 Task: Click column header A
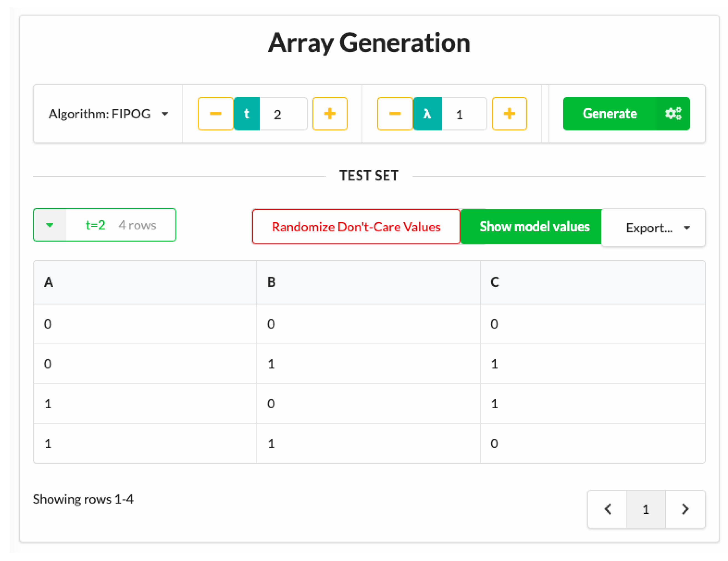tap(49, 282)
